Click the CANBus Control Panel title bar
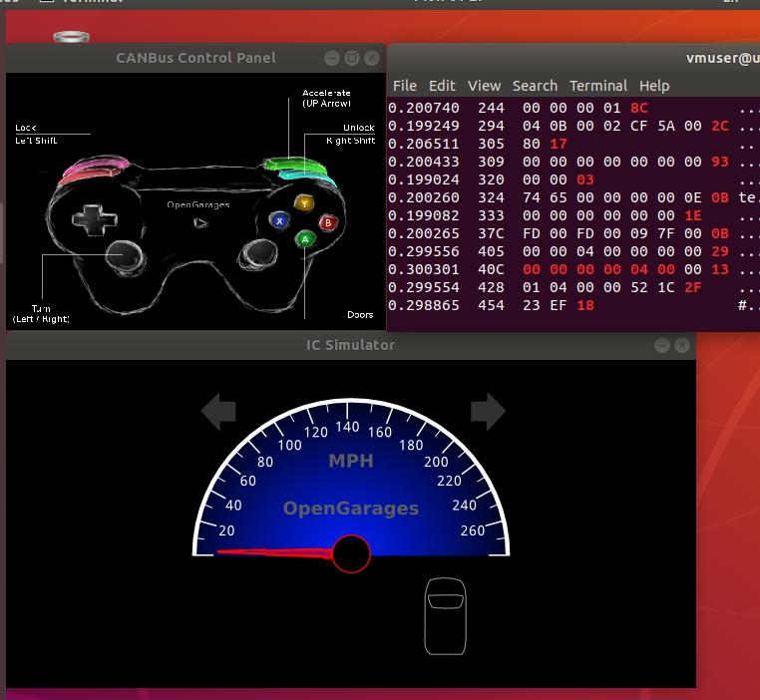The image size is (760, 700). point(195,58)
